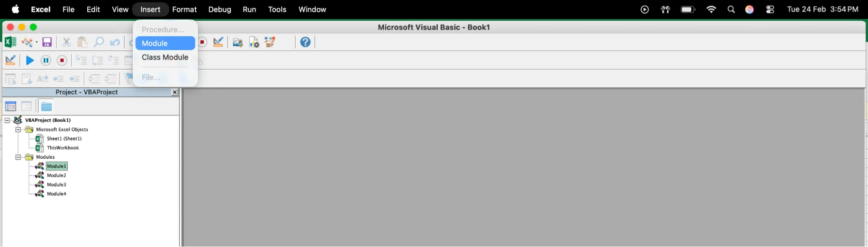The height and width of the screenshot is (247, 868).
Task: Click the Quick Info icon
Action: (43, 79)
